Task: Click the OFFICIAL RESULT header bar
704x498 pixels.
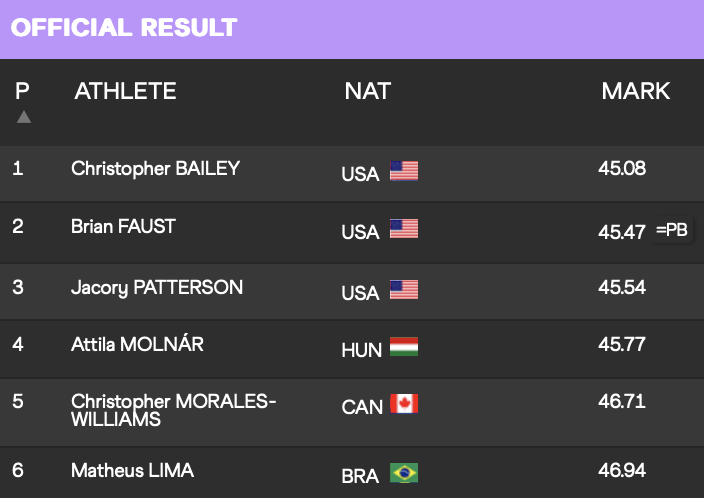Action: click(x=352, y=29)
